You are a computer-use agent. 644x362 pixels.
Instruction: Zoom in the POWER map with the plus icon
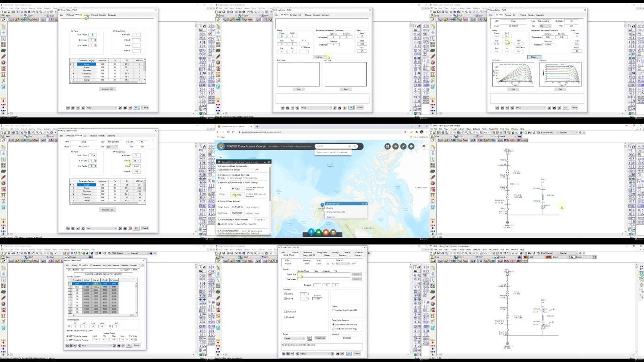[x=221, y=157]
